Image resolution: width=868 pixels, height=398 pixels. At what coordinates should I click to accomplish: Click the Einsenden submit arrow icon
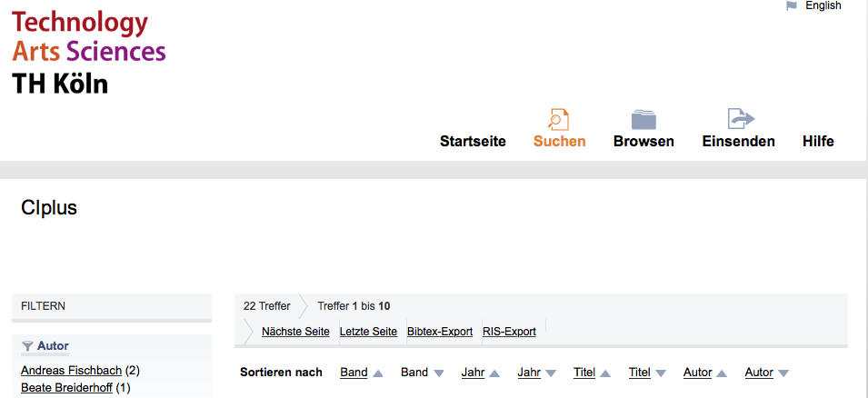(x=741, y=119)
